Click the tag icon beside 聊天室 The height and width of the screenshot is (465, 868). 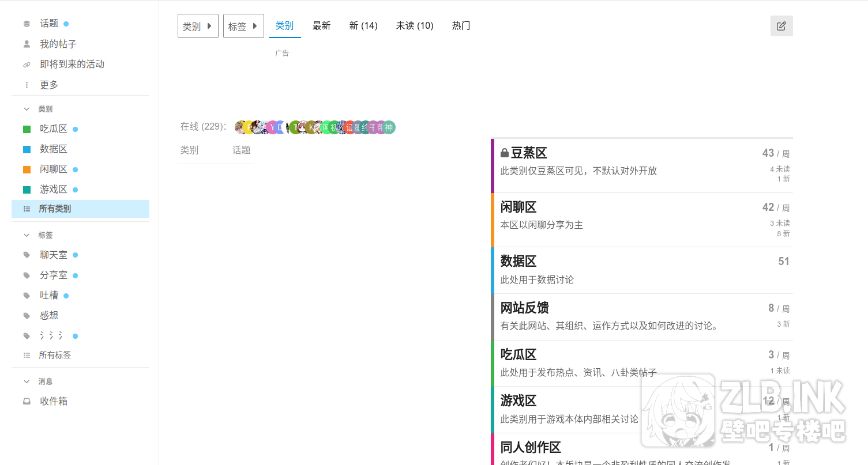click(27, 255)
